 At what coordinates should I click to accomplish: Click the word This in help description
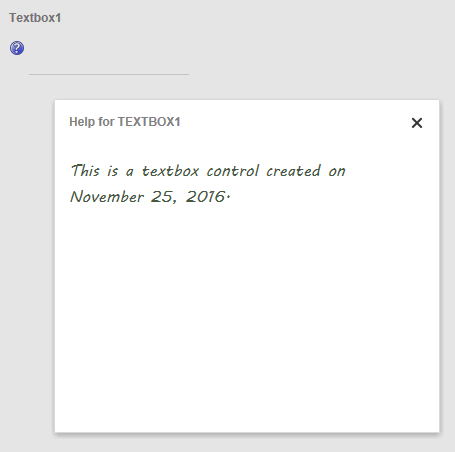(85, 170)
